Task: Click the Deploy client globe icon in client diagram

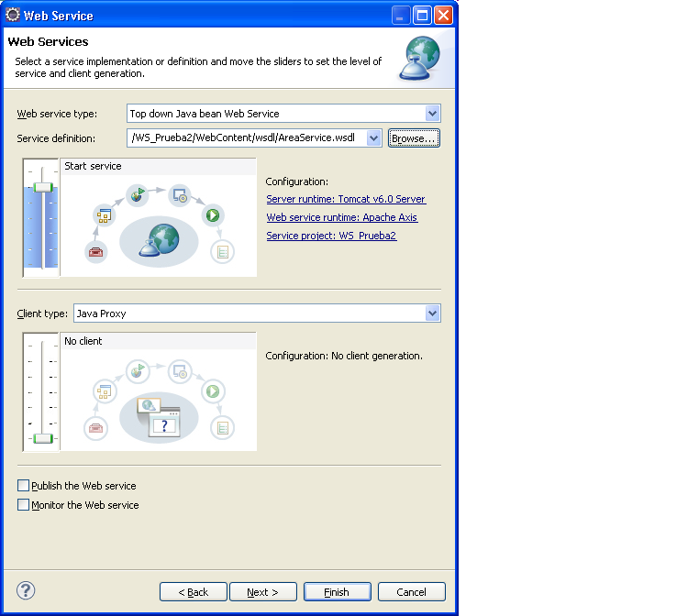Action: [138, 371]
